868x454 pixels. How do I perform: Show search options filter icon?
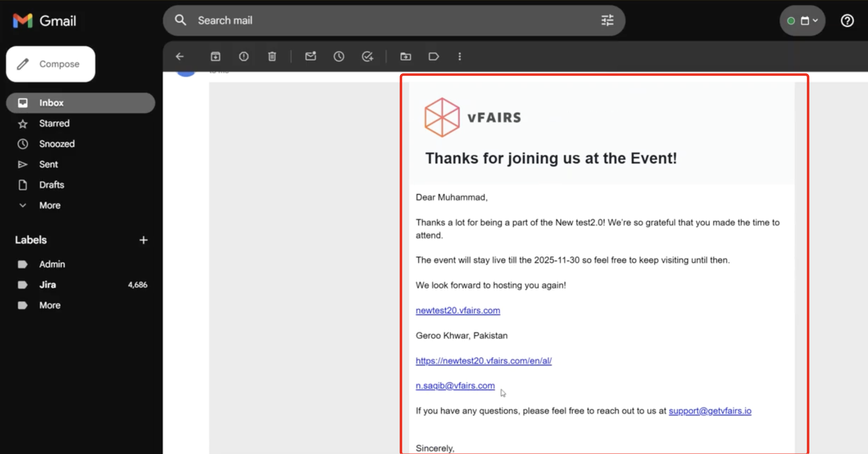click(607, 21)
